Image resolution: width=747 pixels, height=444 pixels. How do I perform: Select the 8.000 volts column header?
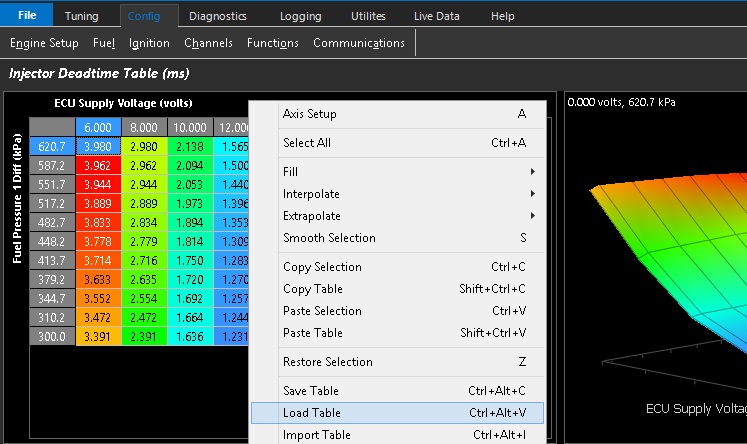click(143, 127)
